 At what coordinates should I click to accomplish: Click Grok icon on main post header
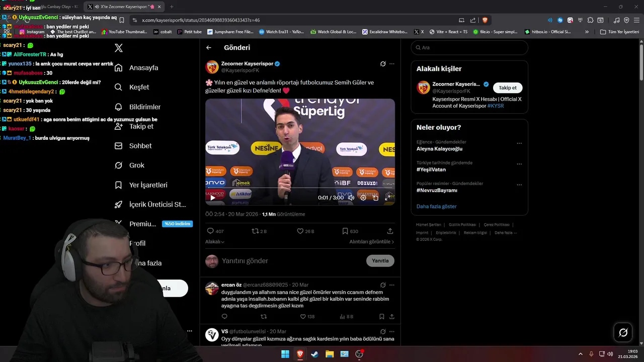(x=383, y=64)
